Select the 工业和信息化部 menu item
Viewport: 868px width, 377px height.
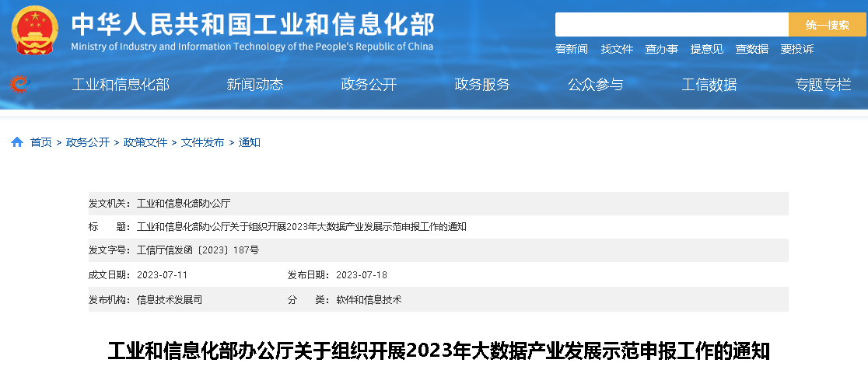tap(121, 85)
